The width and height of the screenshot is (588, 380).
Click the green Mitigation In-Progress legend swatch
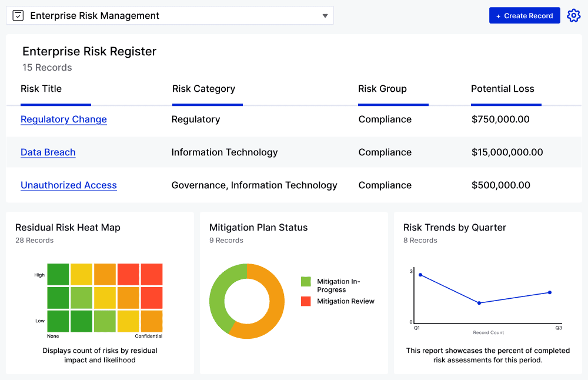tap(306, 281)
